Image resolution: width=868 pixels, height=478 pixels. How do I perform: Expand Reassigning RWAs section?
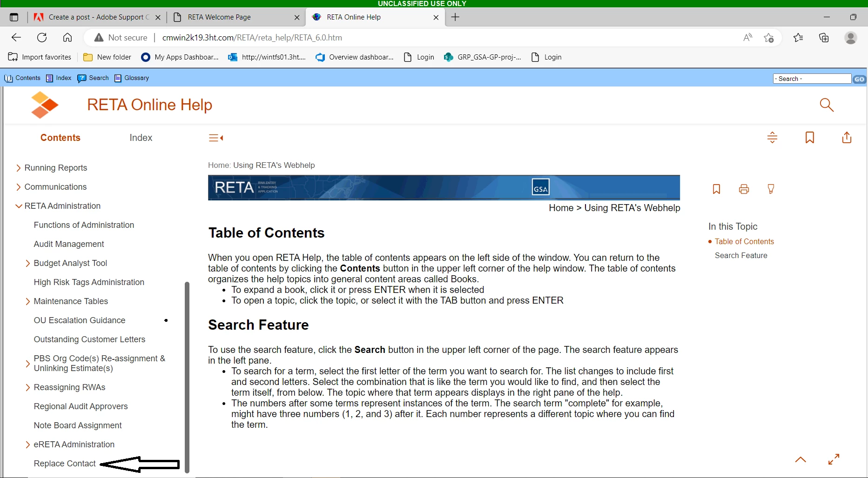28,387
